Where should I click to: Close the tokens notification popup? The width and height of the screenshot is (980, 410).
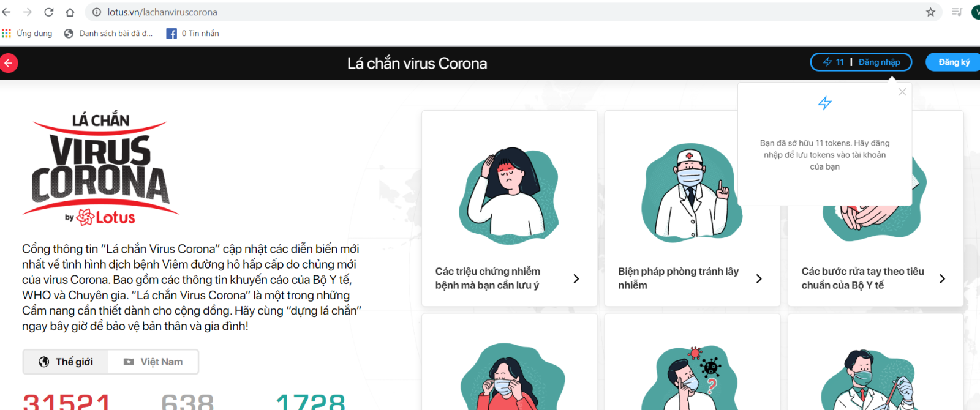pos(902,92)
